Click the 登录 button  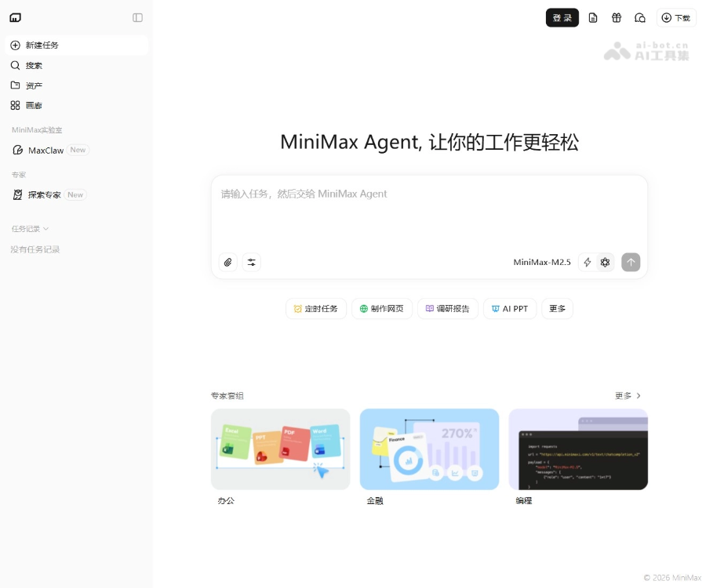pos(562,17)
